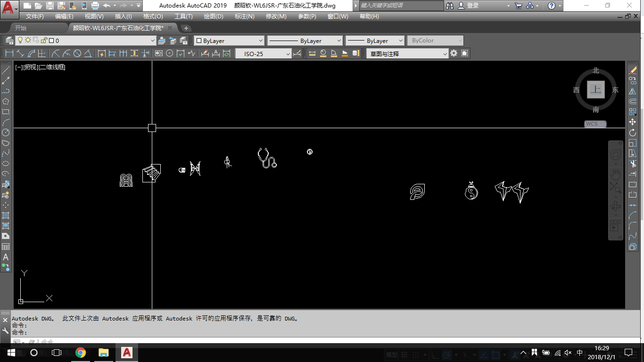Select the Polygon draw tool
Viewport: 644px width, 362px height.
[6, 101]
